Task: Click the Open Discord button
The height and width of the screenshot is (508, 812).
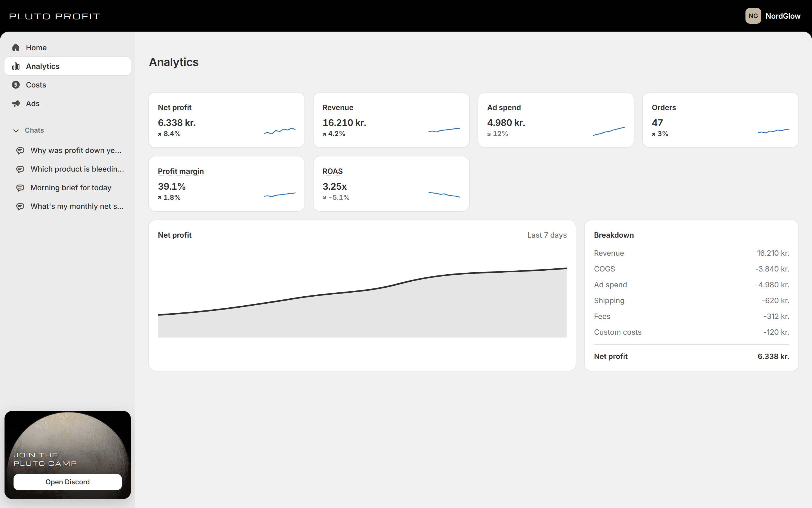Action: [x=67, y=482]
